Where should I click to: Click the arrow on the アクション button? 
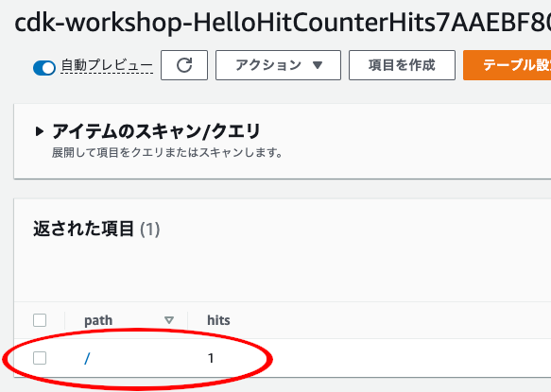(x=318, y=65)
